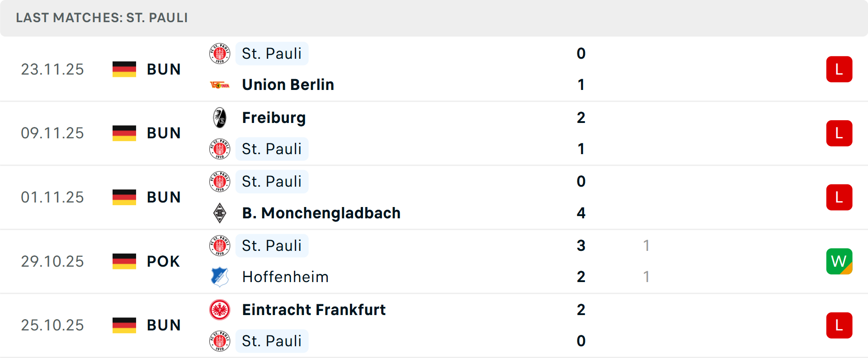Click the L badge for Union Berlin match
This screenshot has width=868, height=358.
coord(839,69)
